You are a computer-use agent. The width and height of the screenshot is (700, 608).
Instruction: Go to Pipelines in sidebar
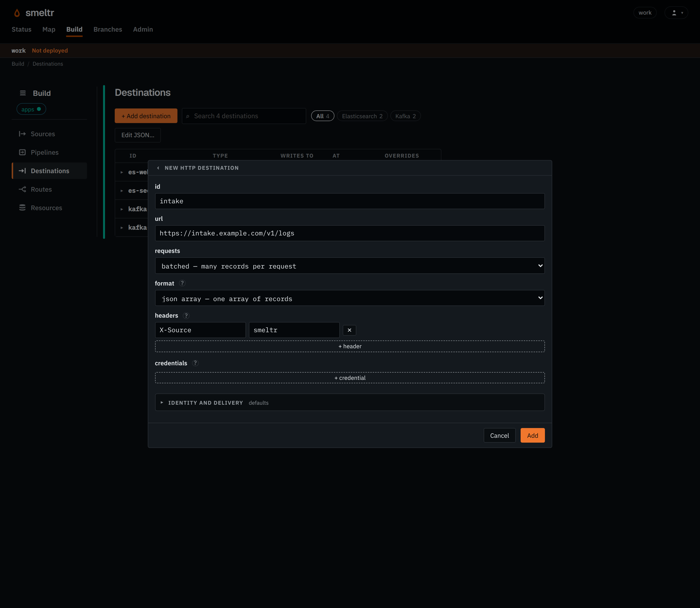tap(50, 152)
